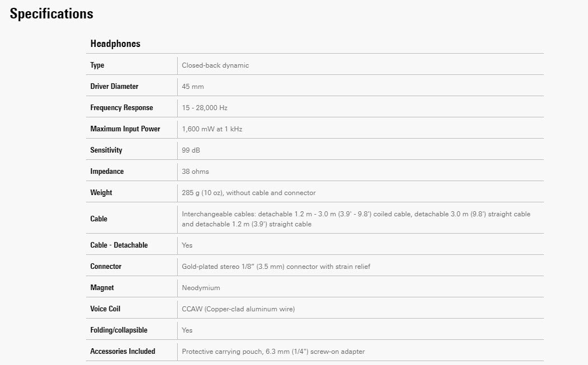
Task: Click the 99 dB sensitivity value
Action: pos(191,150)
